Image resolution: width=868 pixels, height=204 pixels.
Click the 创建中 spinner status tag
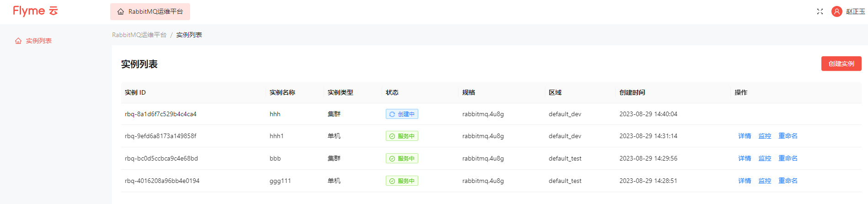pyautogui.click(x=402, y=114)
